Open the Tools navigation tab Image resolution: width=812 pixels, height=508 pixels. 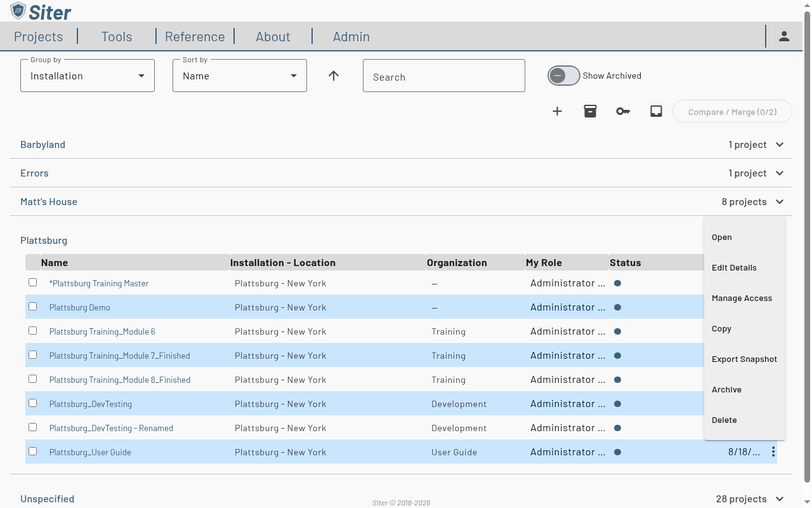(117, 36)
